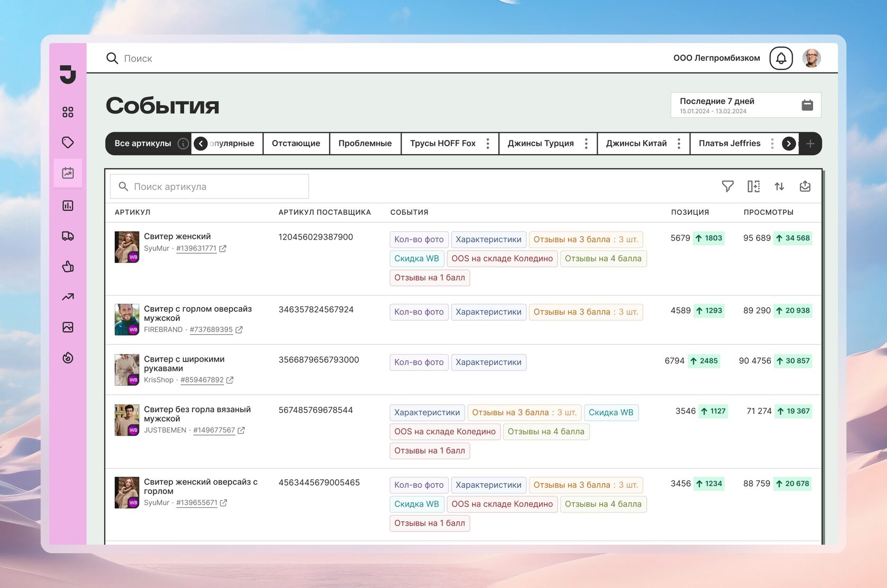Image resolution: width=887 pixels, height=588 pixels.
Task: Select the Платья Jeffries tab
Action: click(730, 144)
